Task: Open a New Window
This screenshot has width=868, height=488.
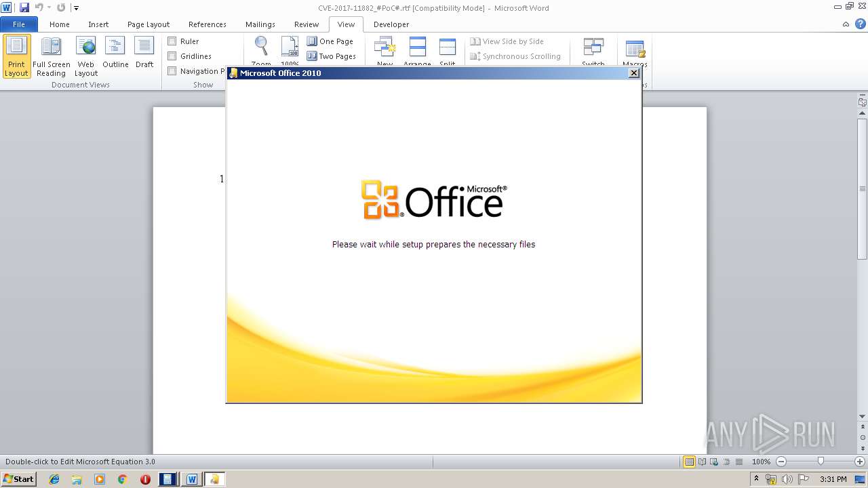Action: (x=384, y=51)
